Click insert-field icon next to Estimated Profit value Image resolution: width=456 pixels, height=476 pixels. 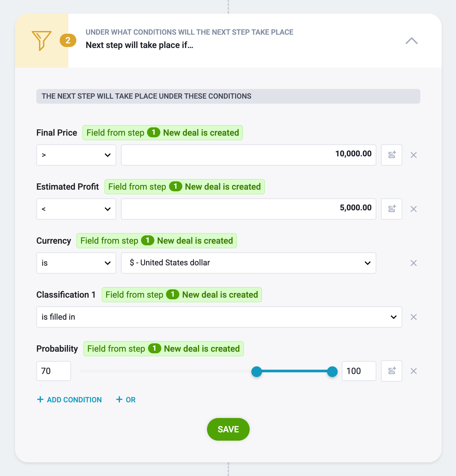tap(392, 209)
